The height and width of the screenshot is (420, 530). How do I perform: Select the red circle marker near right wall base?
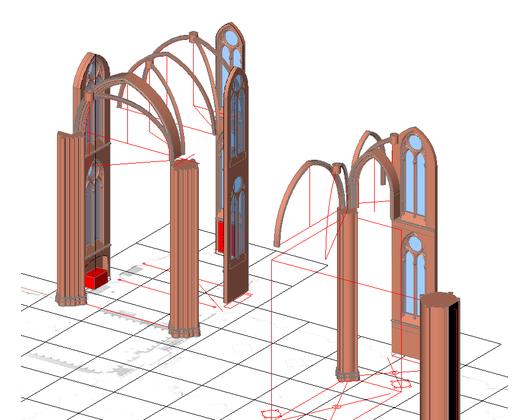click(x=400, y=384)
